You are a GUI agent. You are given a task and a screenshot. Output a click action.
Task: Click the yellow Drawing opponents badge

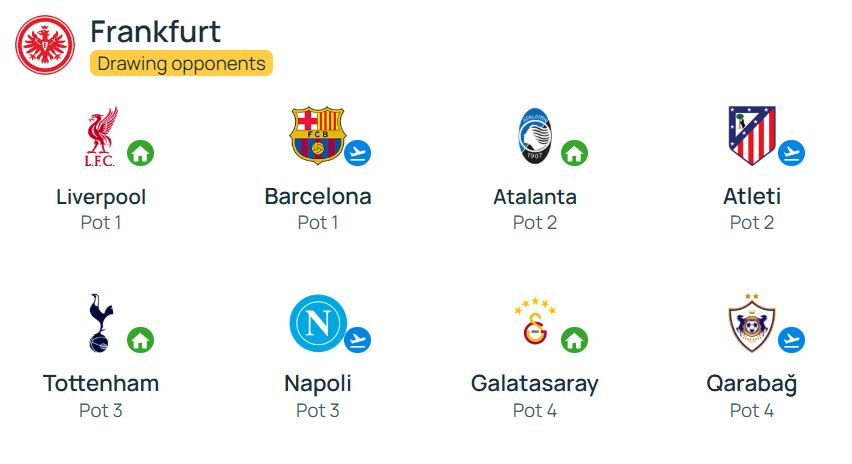point(181,64)
